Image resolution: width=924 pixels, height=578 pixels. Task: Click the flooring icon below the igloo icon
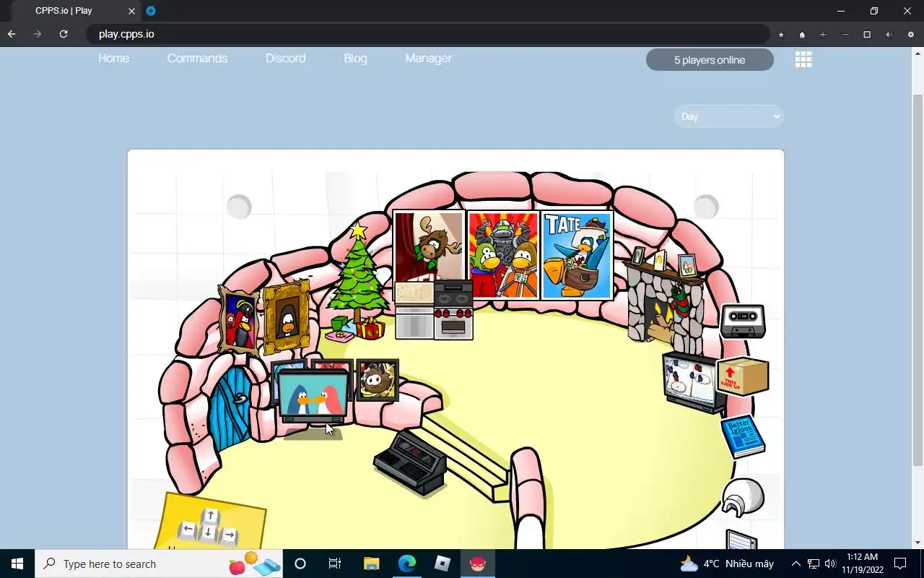741,540
